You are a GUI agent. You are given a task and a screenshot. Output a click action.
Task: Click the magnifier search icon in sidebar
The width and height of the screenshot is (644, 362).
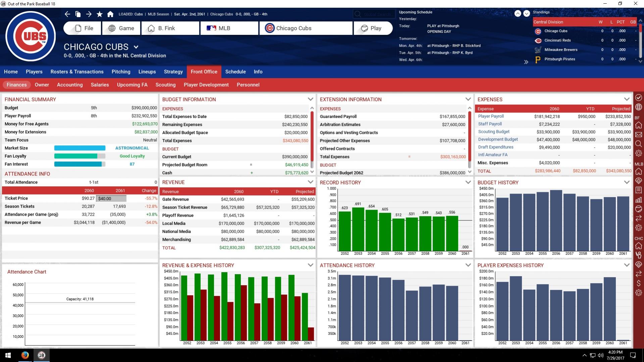click(x=638, y=144)
